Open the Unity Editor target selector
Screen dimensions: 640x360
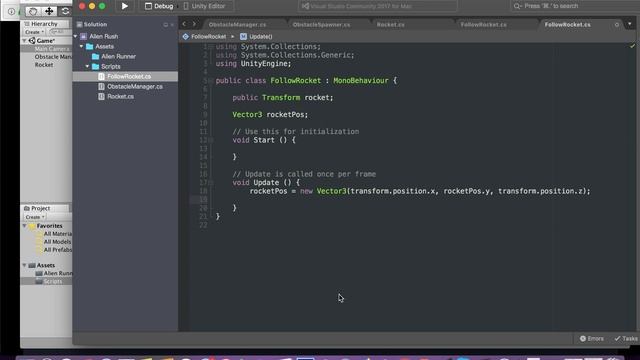point(204,6)
